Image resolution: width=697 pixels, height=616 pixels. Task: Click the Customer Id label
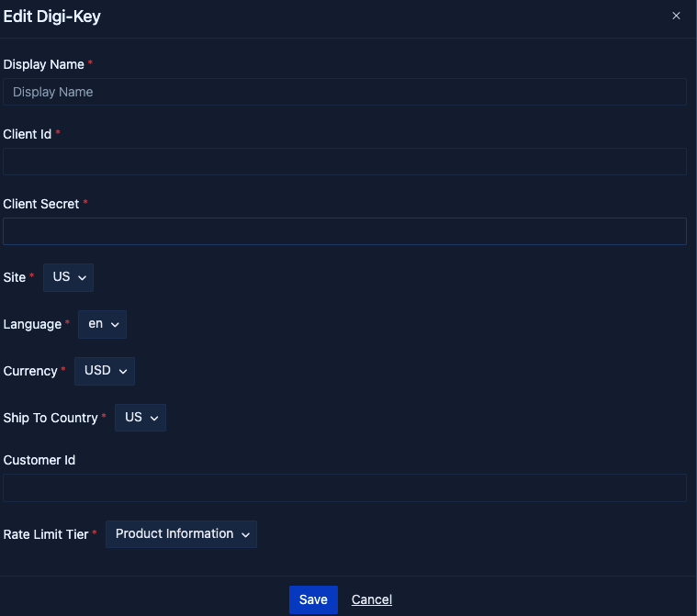[39, 460]
